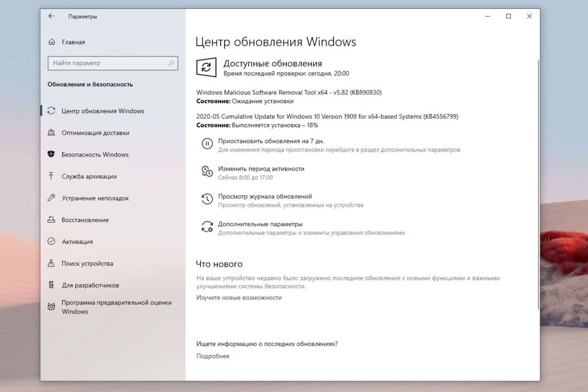Click the Главная home icon
Image resolution: width=588 pixels, height=392 pixels.
51,42
